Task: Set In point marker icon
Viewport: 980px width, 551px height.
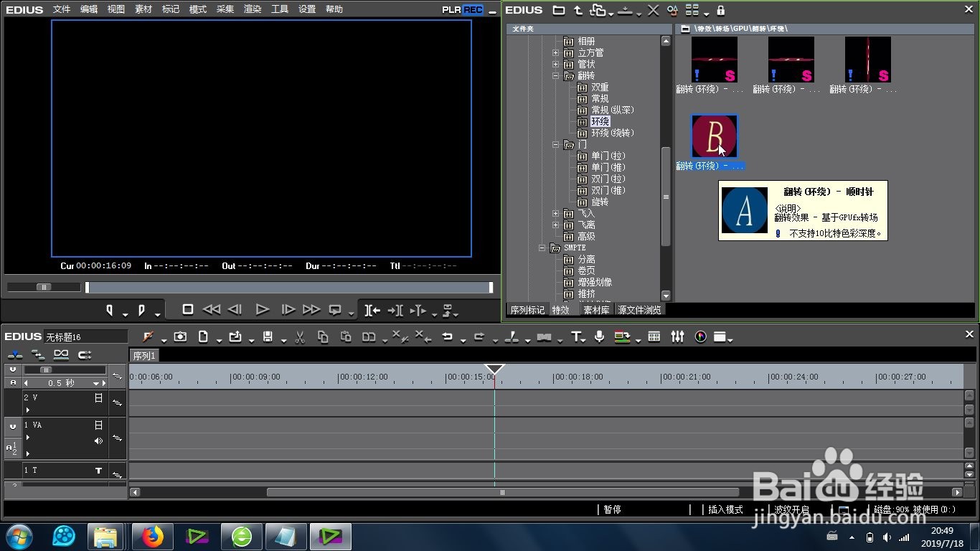Action: 110,310
